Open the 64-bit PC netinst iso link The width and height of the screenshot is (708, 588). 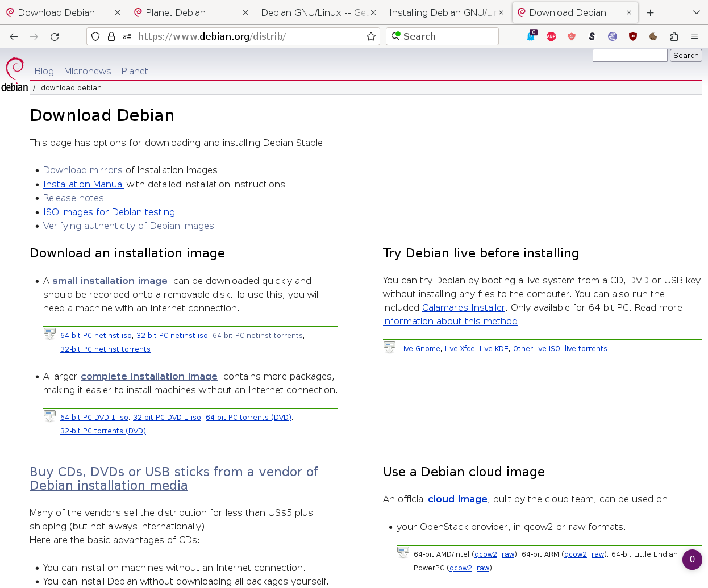point(96,336)
